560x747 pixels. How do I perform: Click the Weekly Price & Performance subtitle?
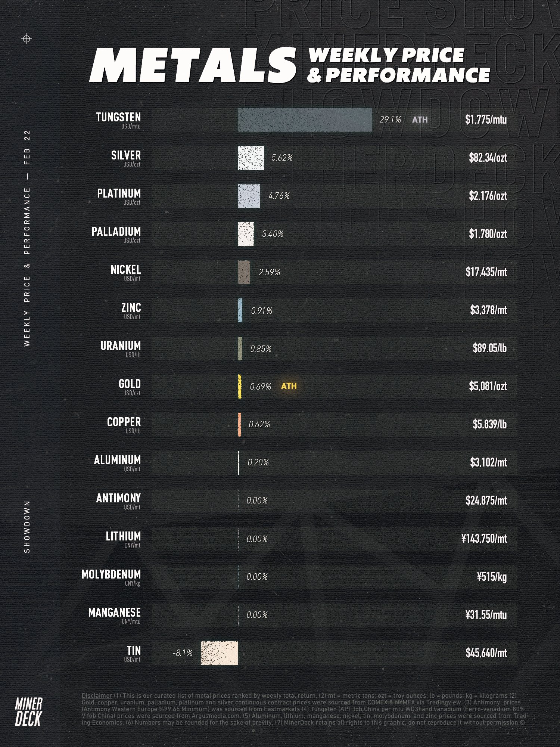[x=398, y=65]
